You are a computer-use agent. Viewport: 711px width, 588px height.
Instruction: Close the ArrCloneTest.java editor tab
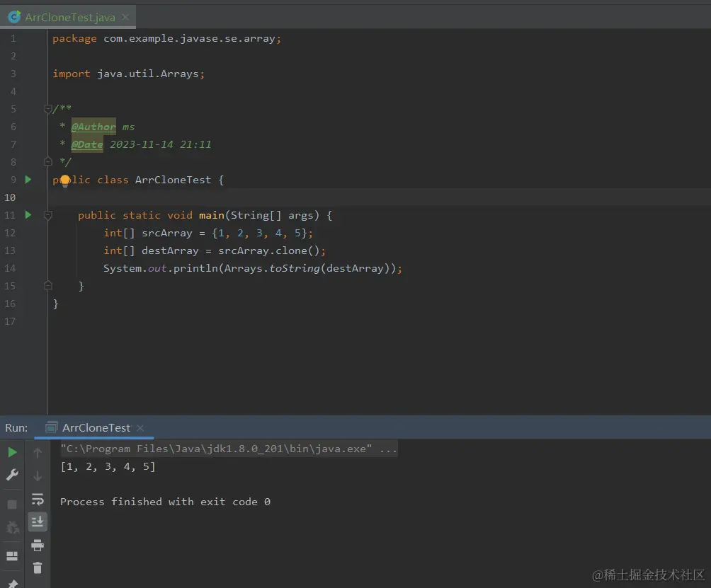click(x=125, y=17)
